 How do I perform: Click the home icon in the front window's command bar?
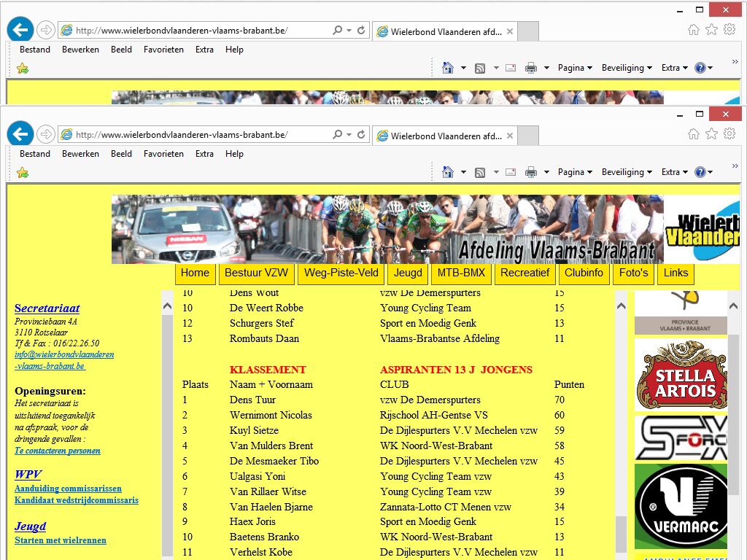point(448,172)
